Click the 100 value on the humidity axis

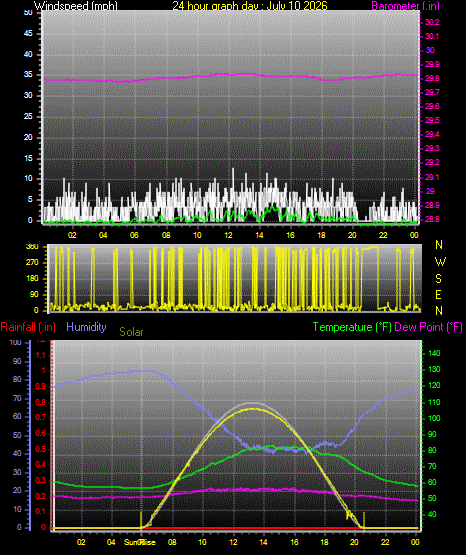[x=16, y=343]
